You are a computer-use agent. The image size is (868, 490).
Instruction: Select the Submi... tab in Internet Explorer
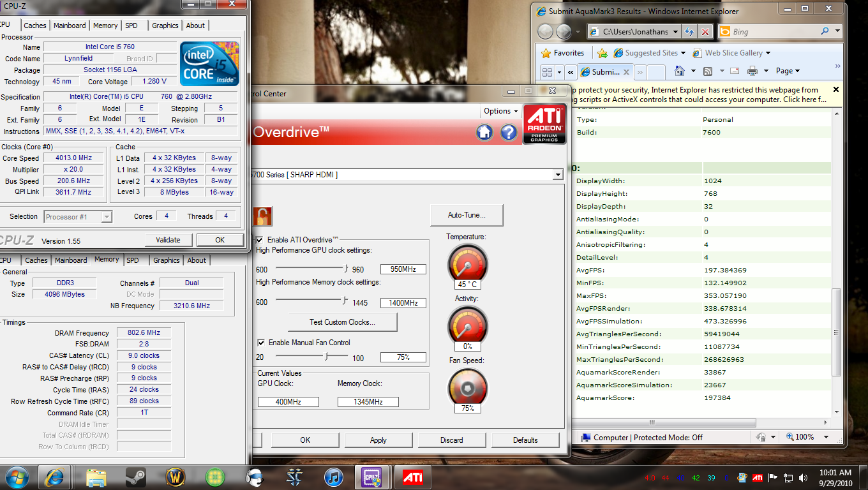(606, 72)
